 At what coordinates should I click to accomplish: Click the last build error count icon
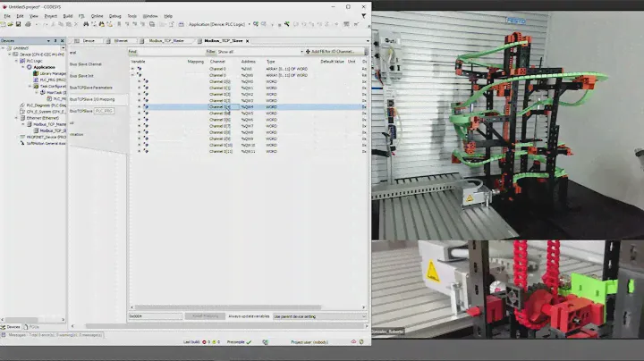pyautogui.click(x=206, y=342)
